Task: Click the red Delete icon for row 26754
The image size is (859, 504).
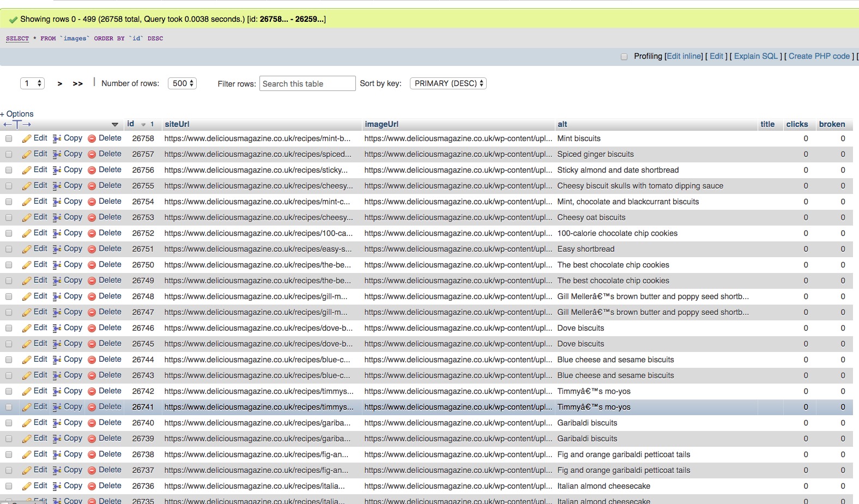Action: [x=92, y=202]
